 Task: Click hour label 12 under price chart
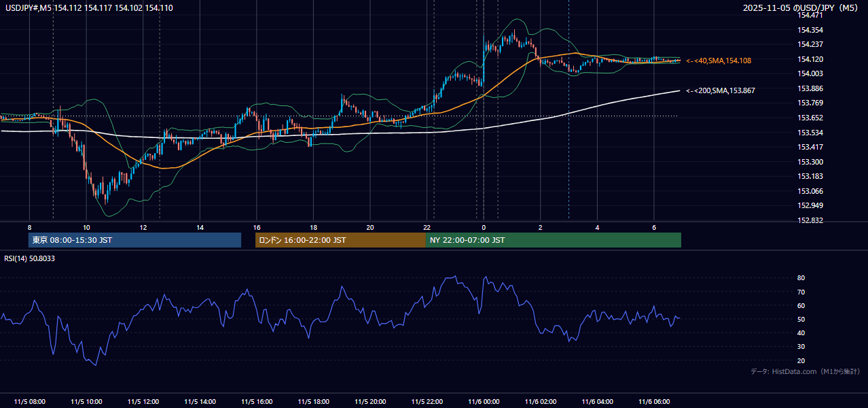[x=143, y=228]
